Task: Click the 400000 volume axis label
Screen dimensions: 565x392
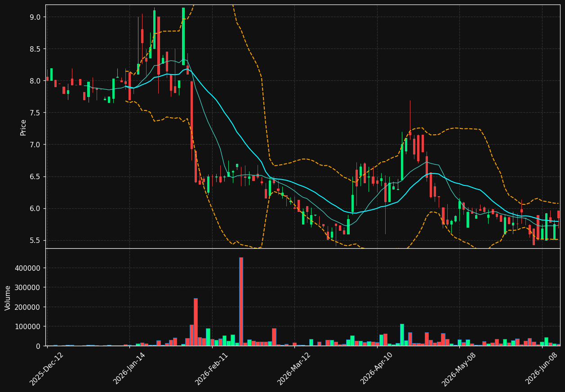Action: (28, 268)
